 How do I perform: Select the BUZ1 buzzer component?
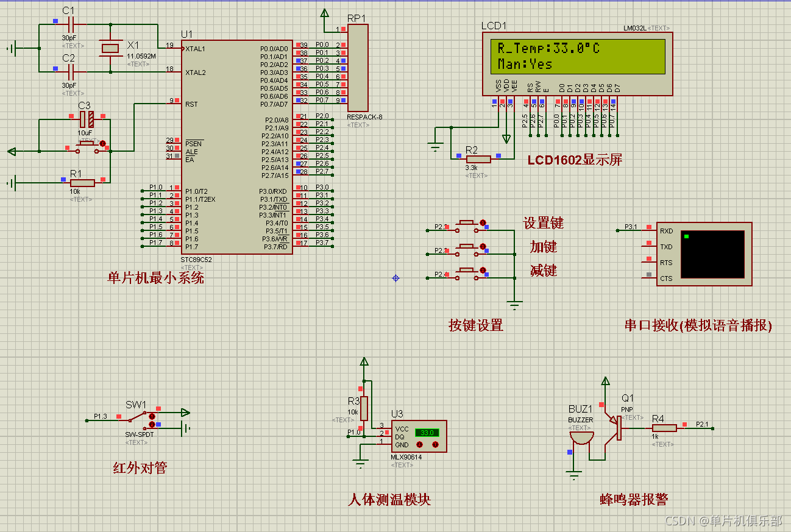pos(581,436)
